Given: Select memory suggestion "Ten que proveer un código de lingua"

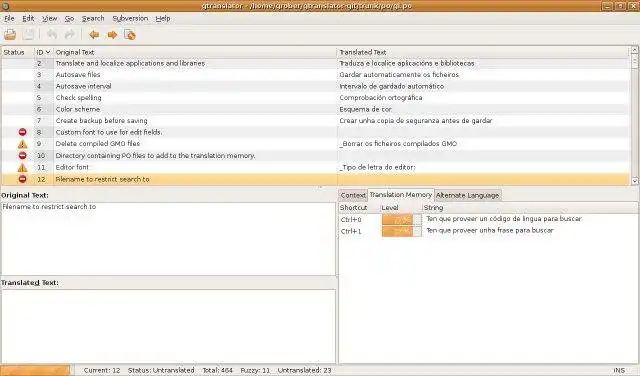Looking at the screenshot, I should click(x=504, y=219).
